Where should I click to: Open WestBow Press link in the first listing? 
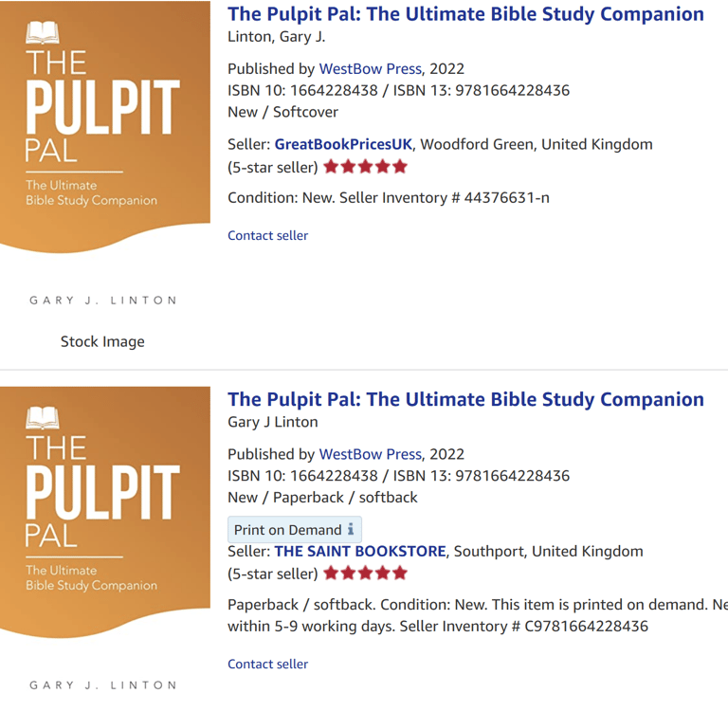point(370,68)
